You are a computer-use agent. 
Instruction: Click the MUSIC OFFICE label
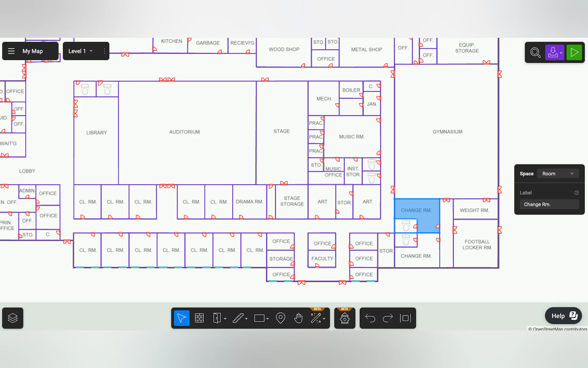[x=333, y=172]
